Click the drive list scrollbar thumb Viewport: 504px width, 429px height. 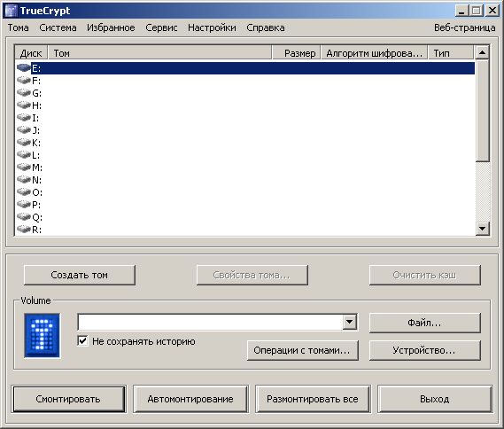(x=483, y=110)
